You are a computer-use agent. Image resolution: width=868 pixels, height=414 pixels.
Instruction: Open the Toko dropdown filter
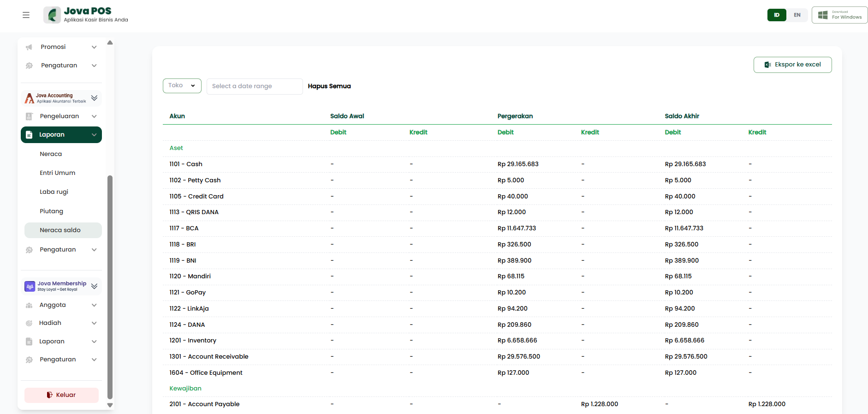[182, 86]
